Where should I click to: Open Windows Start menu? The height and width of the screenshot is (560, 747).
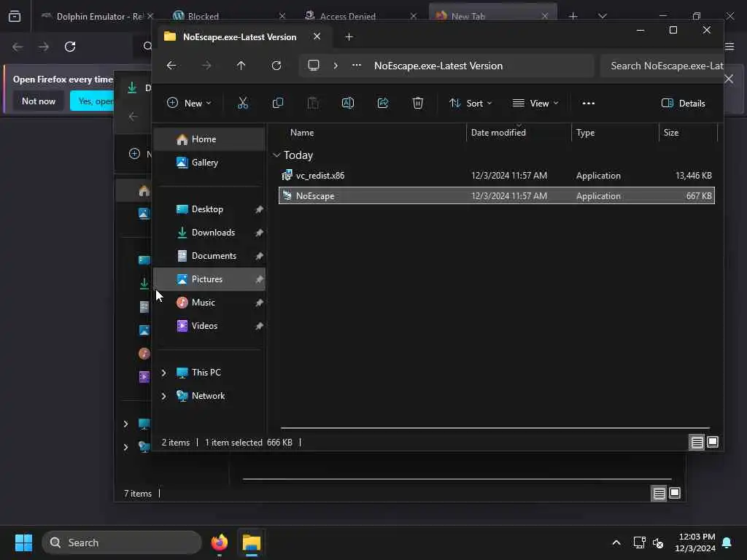pos(23,542)
